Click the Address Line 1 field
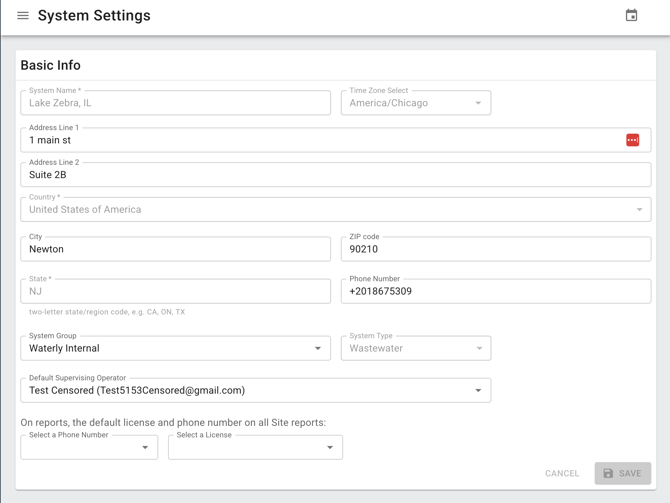The height and width of the screenshot is (503, 670). [x=320, y=141]
